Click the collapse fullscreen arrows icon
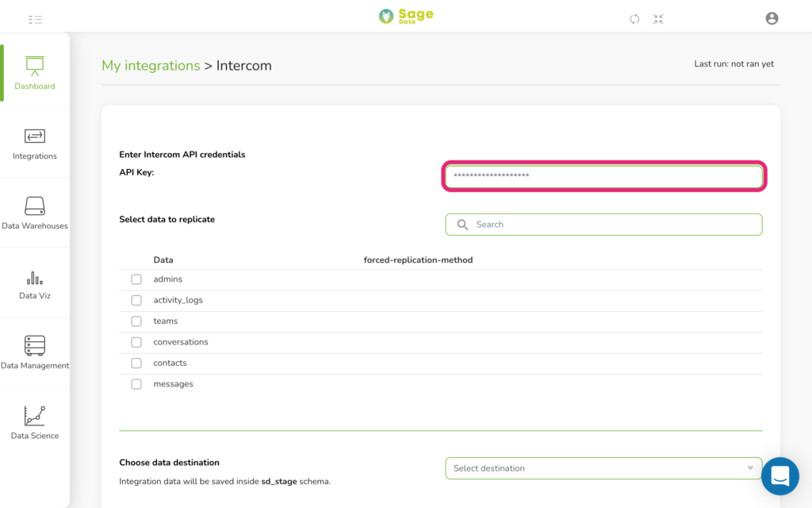 658,19
